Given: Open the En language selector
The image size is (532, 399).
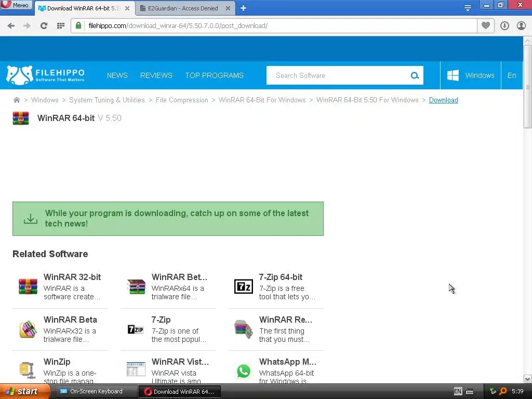Looking at the screenshot, I should (512, 75).
